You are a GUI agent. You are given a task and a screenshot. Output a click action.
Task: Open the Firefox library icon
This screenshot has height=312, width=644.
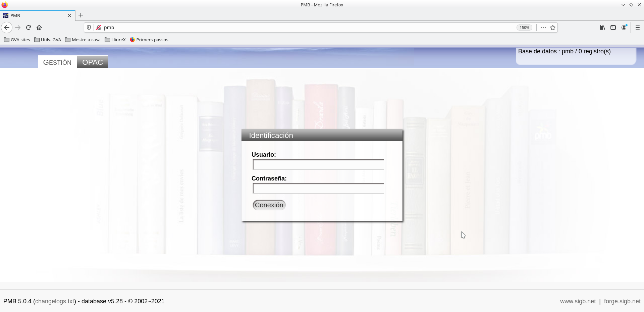click(602, 28)
